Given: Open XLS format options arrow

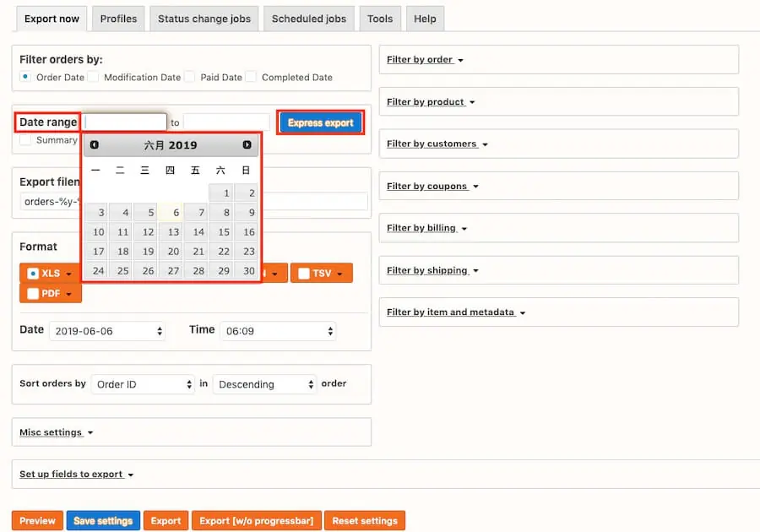Looking at the screenshot, I should click(x=69, y=274).
